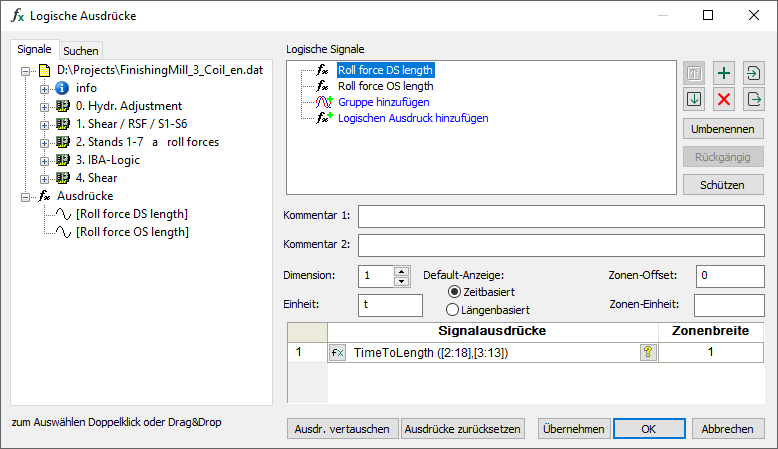The image size is (778, 449).
Task: Increase Dimension with the up stepper
Action: click(402, 270)
